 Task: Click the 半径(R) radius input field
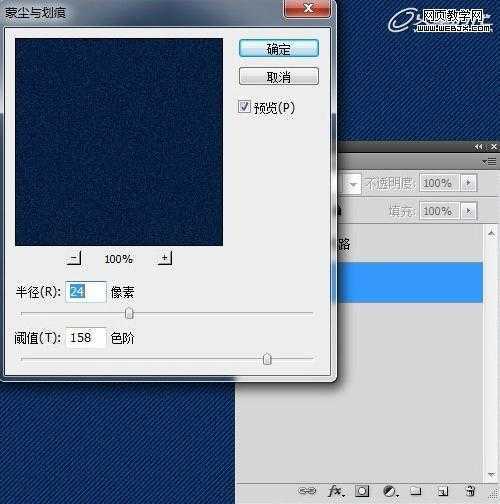coord(86,292)
